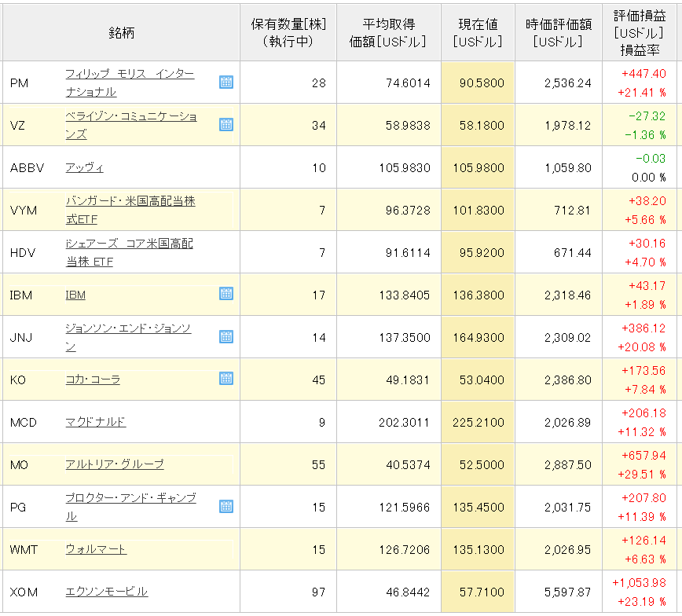Select the JNJ ticker symbol
682x616 pixels.
click(21, 338)
